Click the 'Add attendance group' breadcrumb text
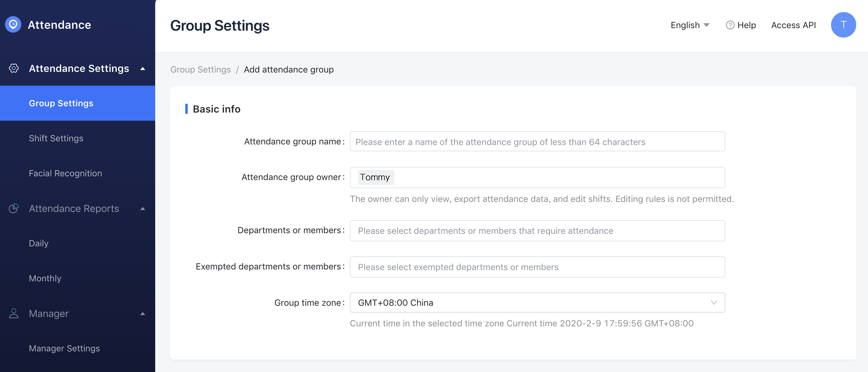The height and width of the screenshot is (372, 868). pyautogui.click(x=288, y=69)
